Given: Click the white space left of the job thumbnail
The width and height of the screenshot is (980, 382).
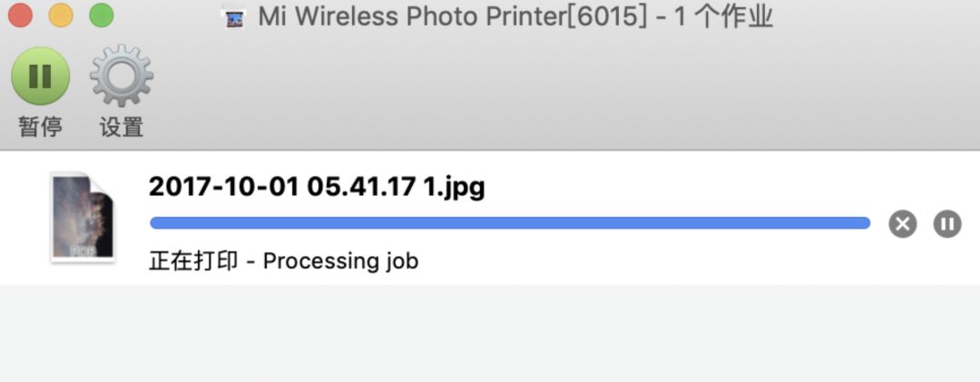Looking at the screenshot, I should [x=23, y=218].
